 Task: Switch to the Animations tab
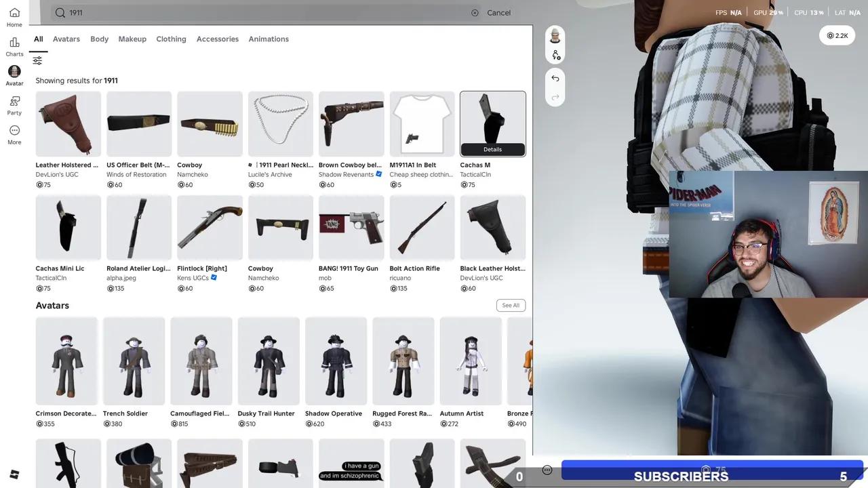(x=269, y=39)
